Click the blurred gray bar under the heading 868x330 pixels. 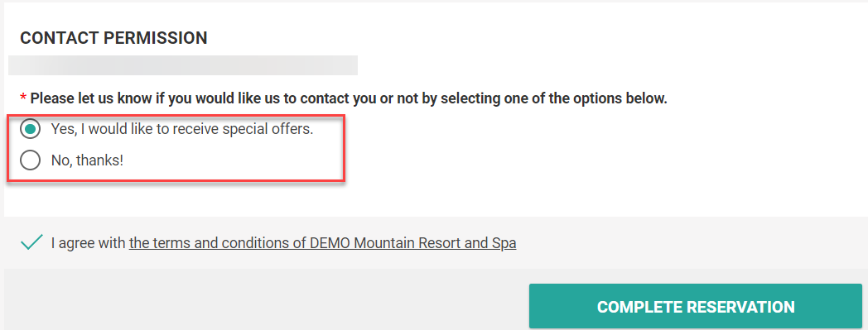[x=183, y=65]
